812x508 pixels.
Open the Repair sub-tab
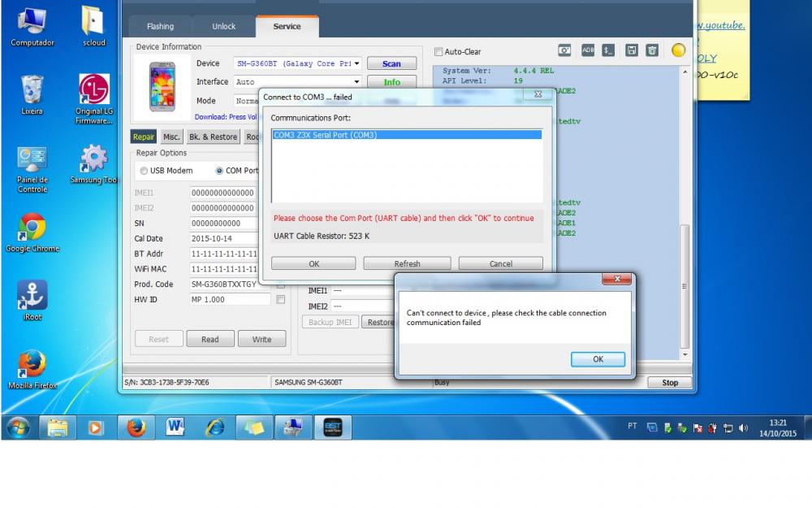[144, 137]
